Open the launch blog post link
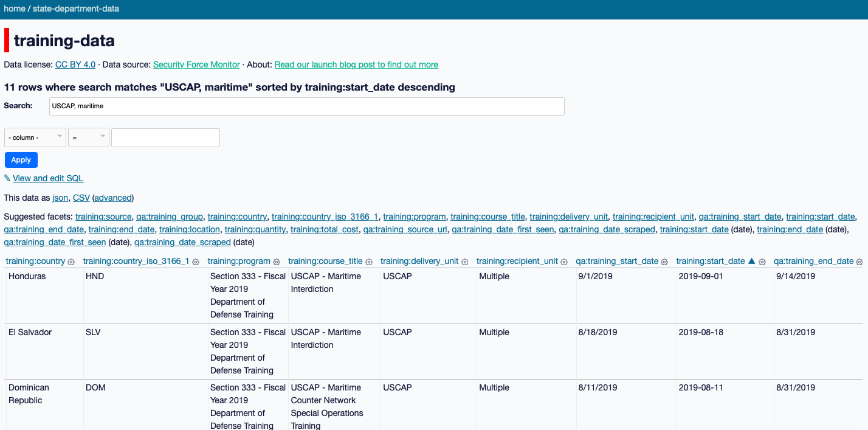This screenshot has height=430, width=868. click(x=356, y=64)
